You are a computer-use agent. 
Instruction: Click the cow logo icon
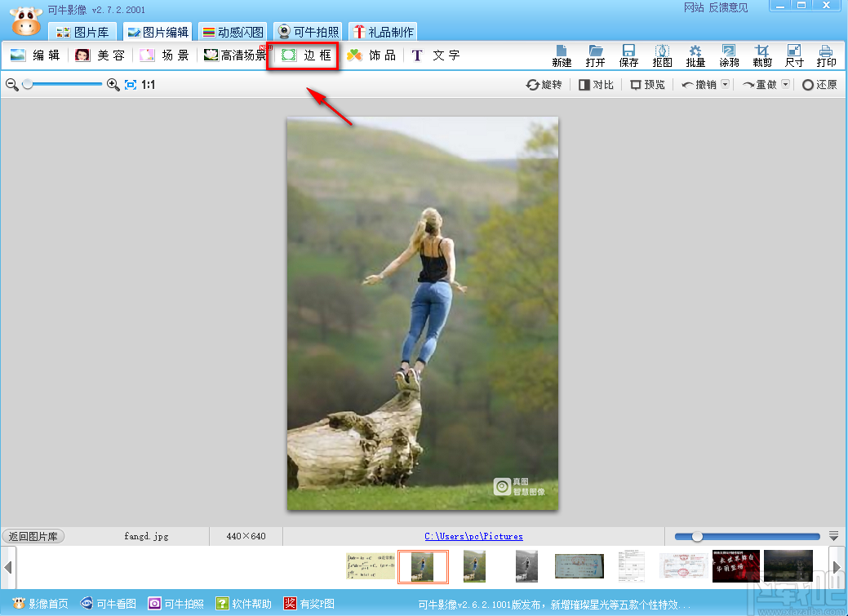coord(26,20)
